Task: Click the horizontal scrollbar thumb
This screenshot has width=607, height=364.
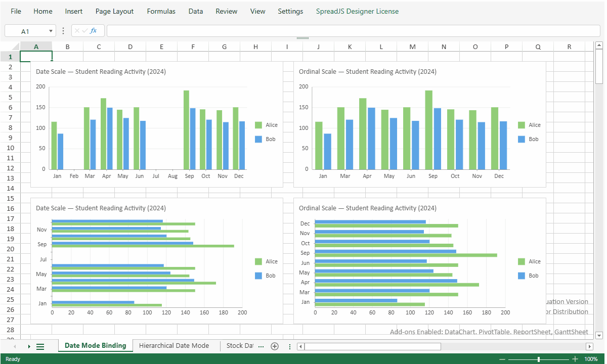Action: (372, 346)
